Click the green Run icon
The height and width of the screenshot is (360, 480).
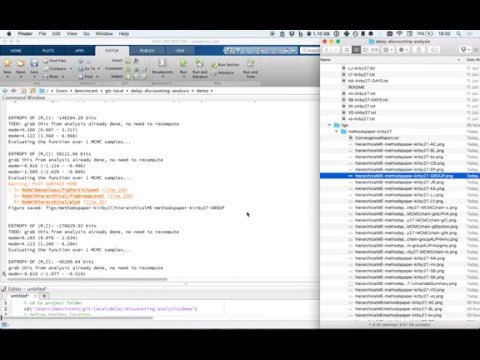tap(183, 63)
